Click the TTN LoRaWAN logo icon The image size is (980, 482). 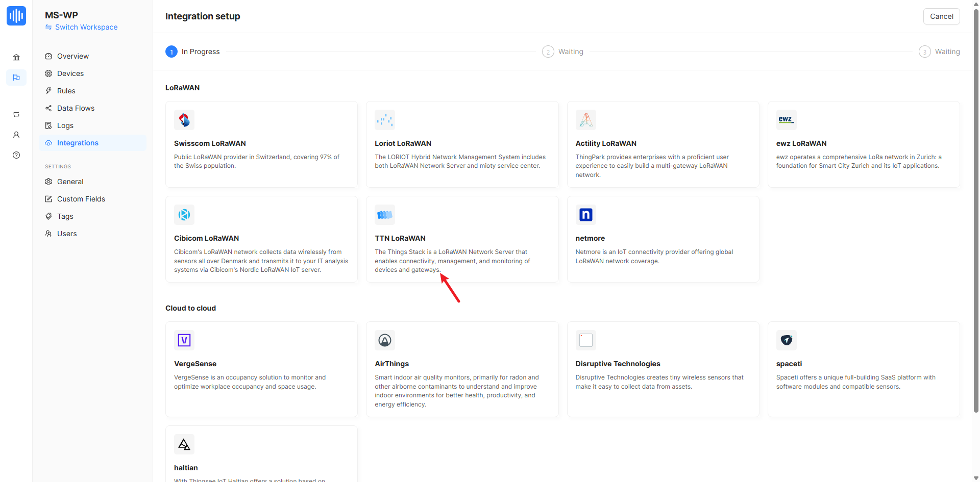pos(385,215)
